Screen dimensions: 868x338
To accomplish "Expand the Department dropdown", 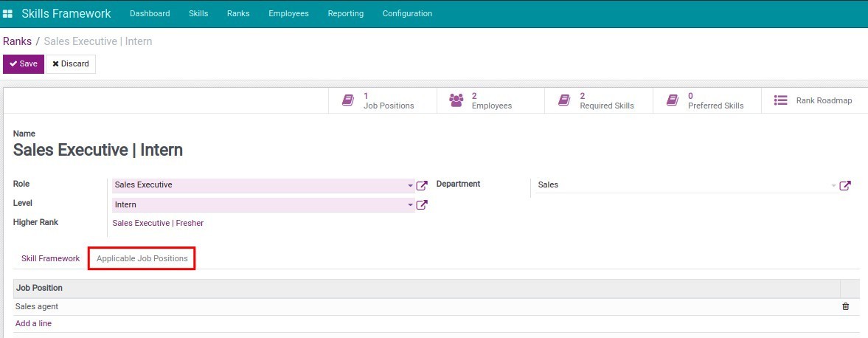I will click(833, 185).
